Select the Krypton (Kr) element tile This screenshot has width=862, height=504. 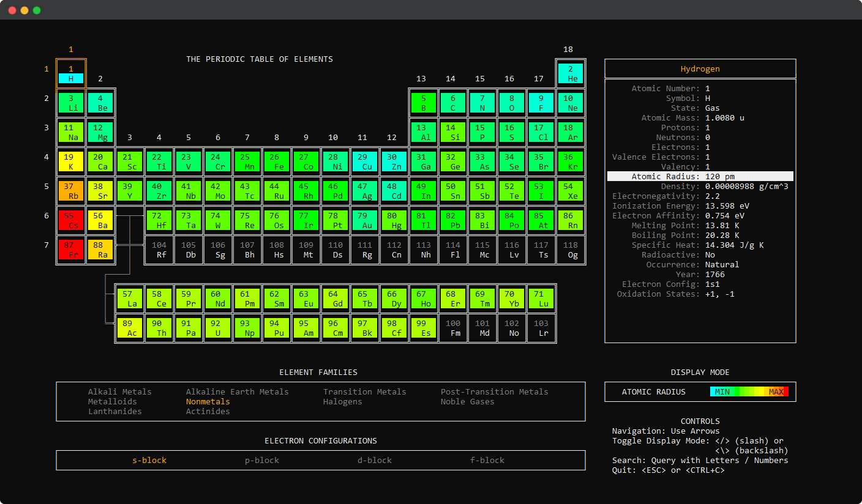(x=571, y=161)
